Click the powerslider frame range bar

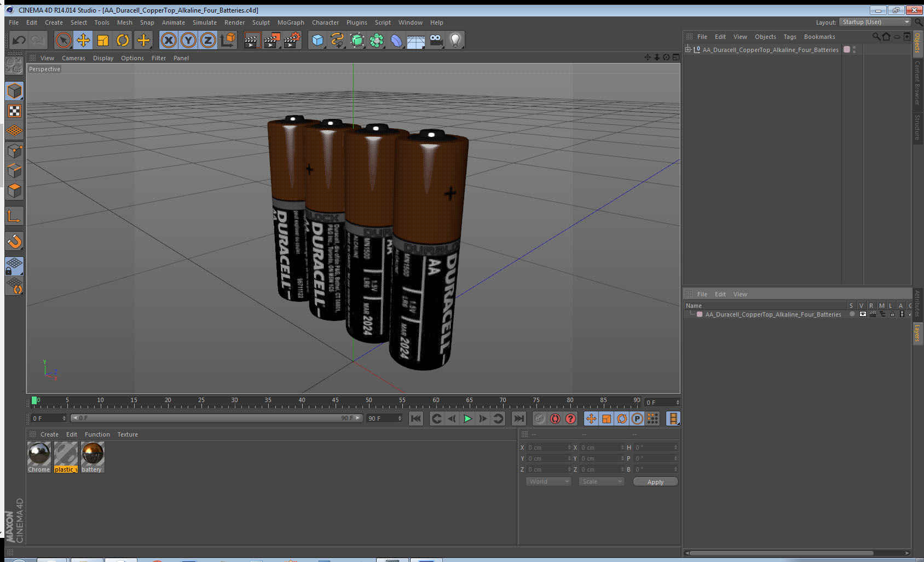216,418
